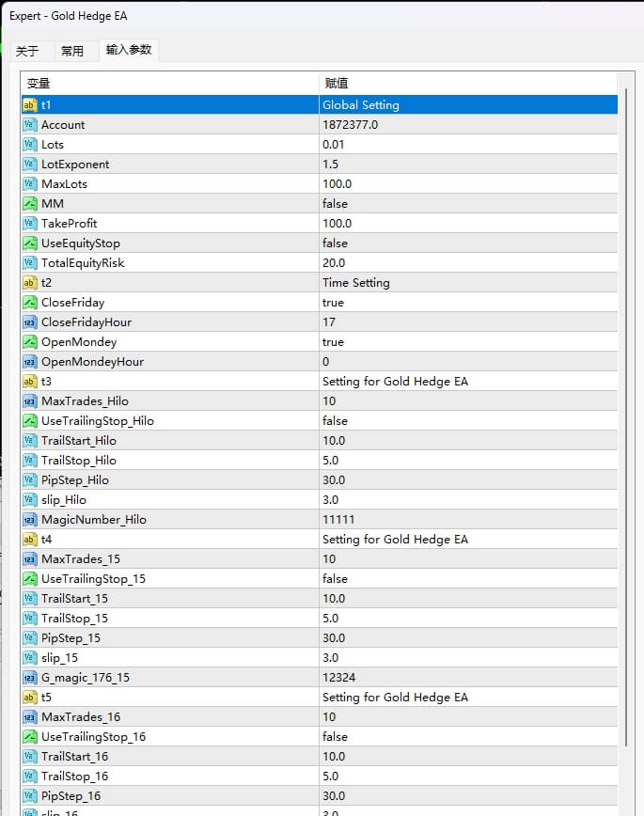Toggle the OpenMondey true value
The height and width of the screenshot is (816, 644).
click(333, 342)
